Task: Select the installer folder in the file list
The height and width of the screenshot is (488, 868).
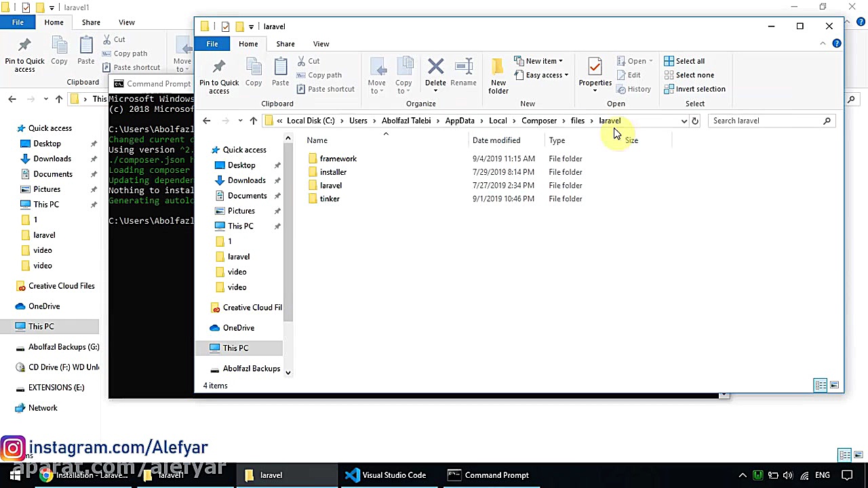Action: [333, 172]
